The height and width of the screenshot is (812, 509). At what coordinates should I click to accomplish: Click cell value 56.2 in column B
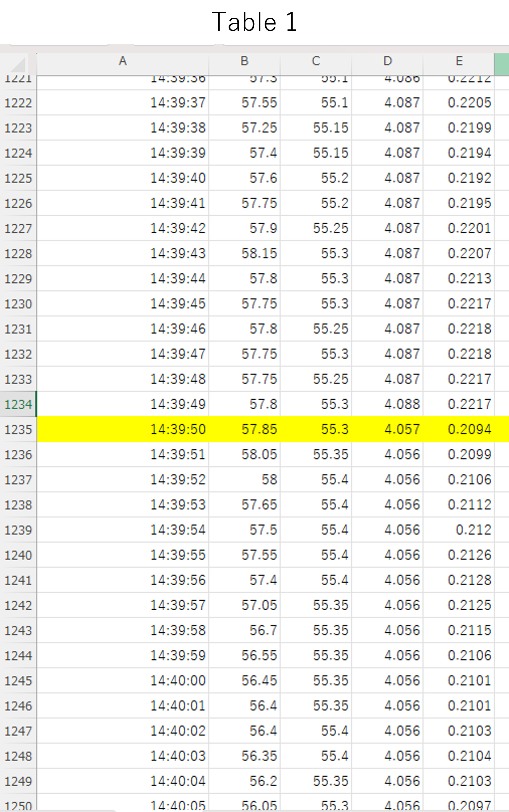point(244,781)
